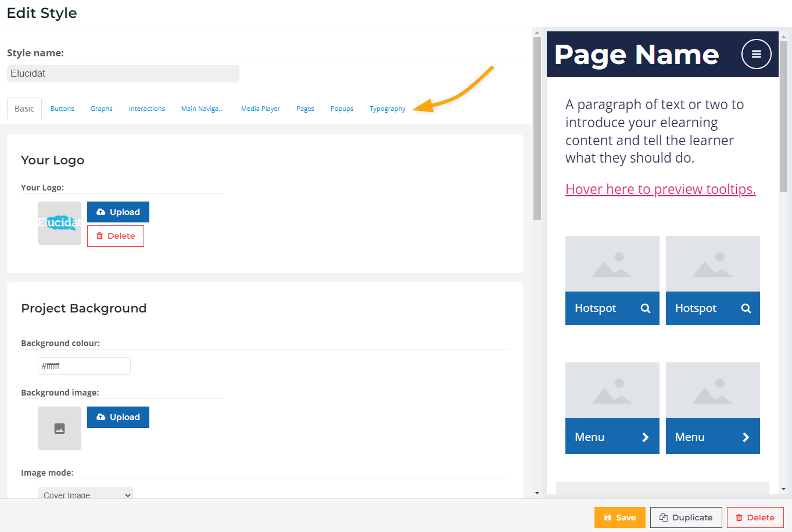Open the hamburger menu in the preview header

(756, 54)
